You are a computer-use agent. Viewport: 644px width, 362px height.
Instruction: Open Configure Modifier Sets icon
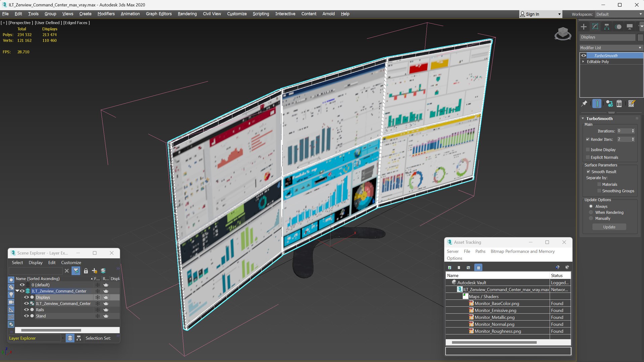631,104
